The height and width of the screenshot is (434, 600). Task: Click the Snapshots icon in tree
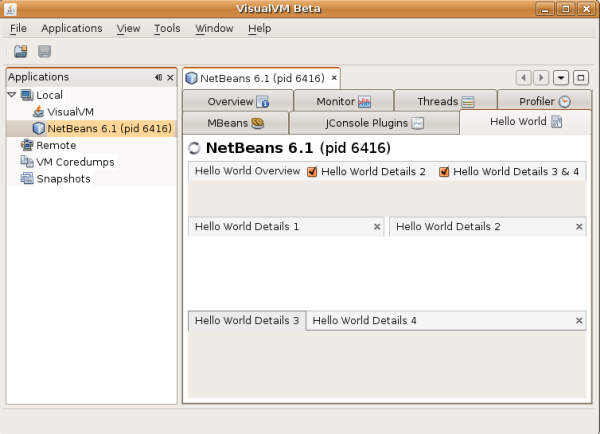click(x=27, y=178)
